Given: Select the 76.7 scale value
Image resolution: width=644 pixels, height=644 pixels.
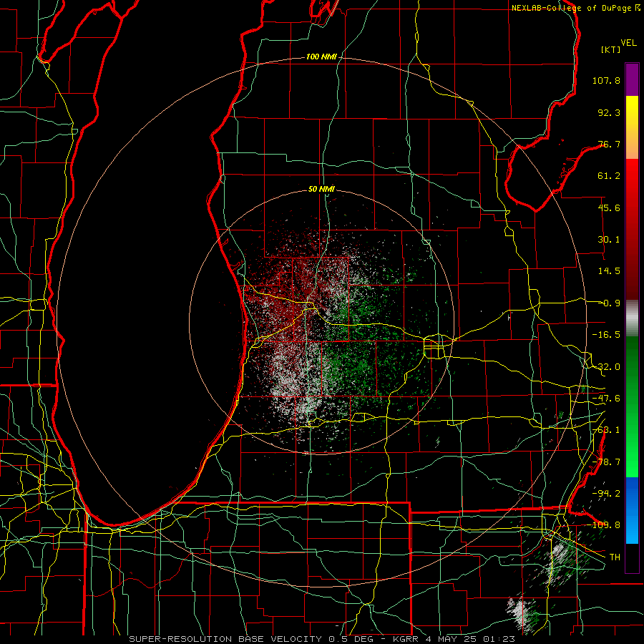Looking at the screenshot, I should (609, 144).
